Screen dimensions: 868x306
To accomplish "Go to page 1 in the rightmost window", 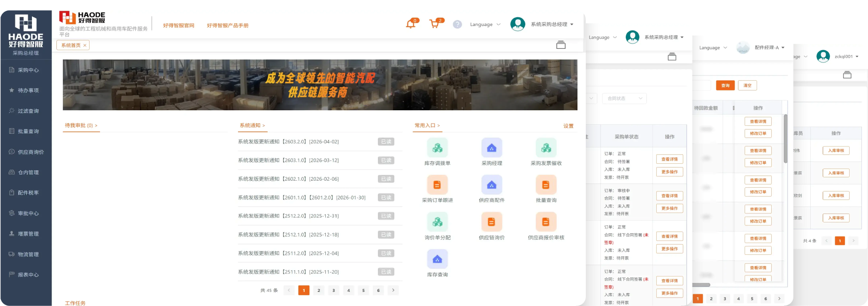I will (840, 241).
